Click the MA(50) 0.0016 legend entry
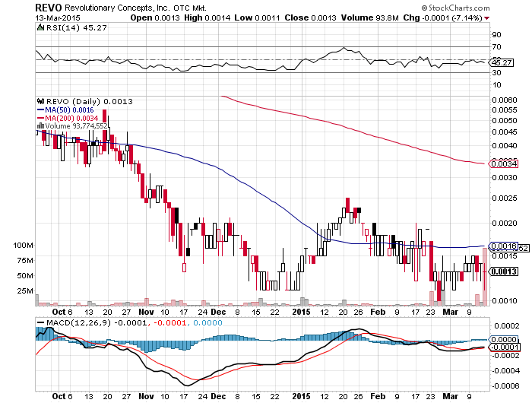 click(65, 109)
